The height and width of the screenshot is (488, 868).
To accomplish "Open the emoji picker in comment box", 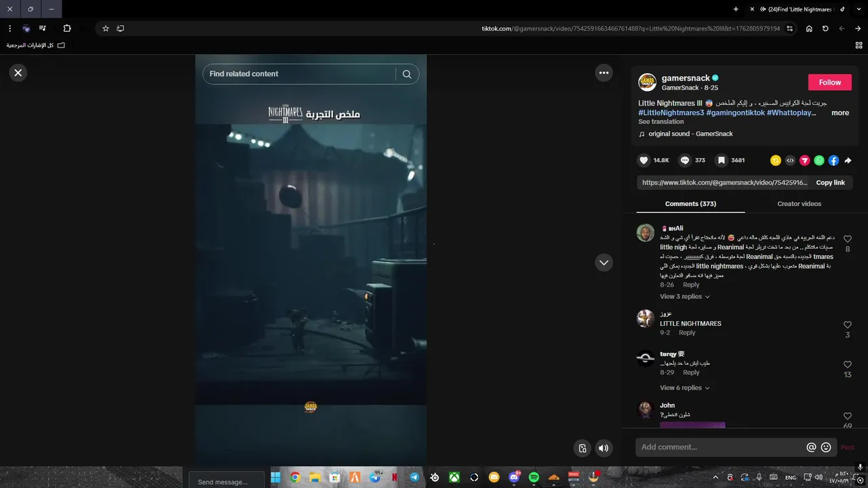I will click(x=826, y=447).
